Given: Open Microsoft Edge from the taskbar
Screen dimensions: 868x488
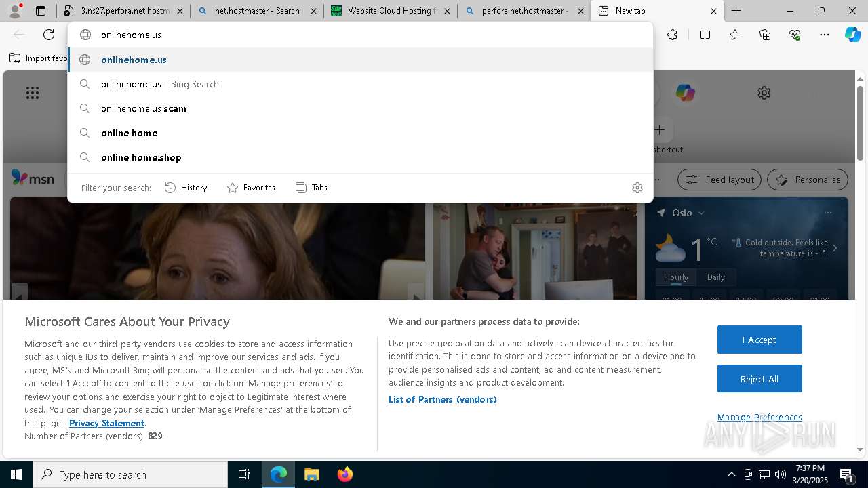Looking at the screenshot, I should pyautogui.click(x=279, y=474).
